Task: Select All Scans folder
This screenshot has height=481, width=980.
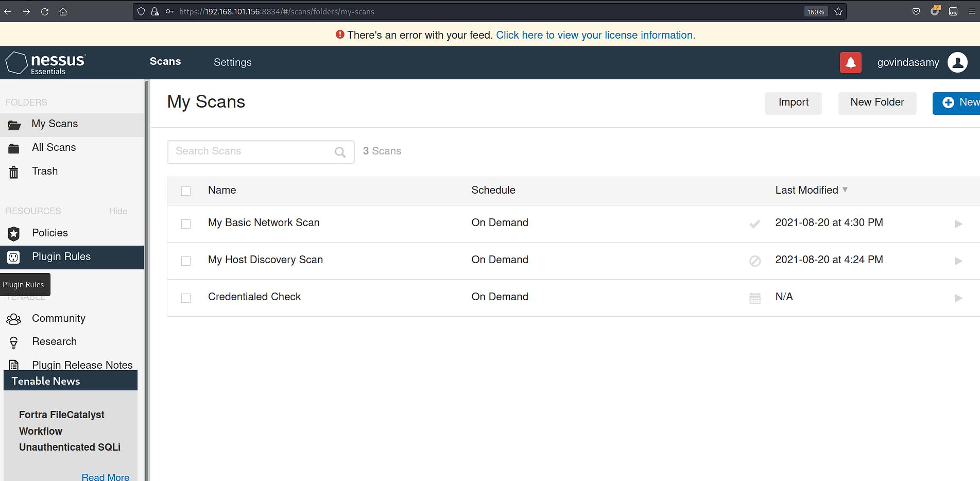Action: point(72,148)
